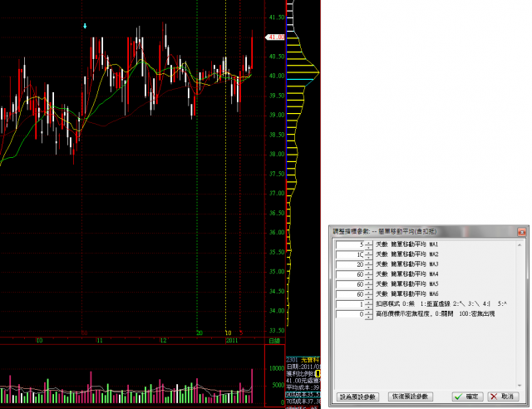532x409 pixels.
Task: Click the 2011 year label on the time axis
Action: [232, 341]
